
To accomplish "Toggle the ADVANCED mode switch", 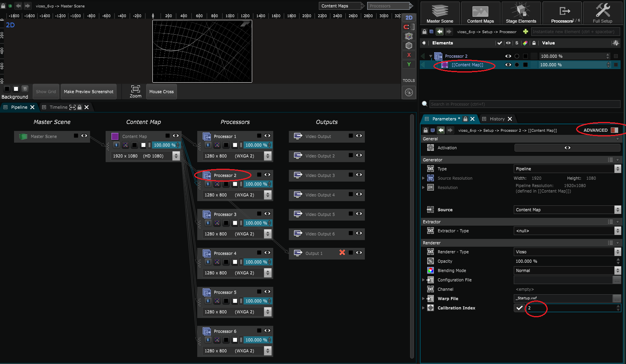I will pos(614,130).
